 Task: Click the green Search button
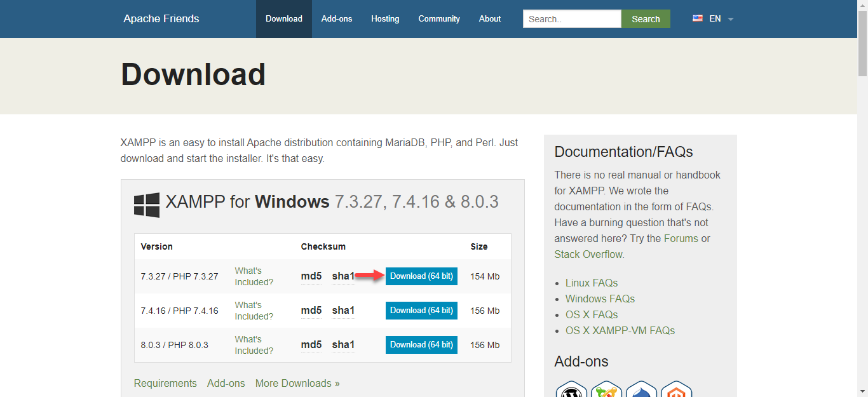pyautogui.click(x=646, y=19)
